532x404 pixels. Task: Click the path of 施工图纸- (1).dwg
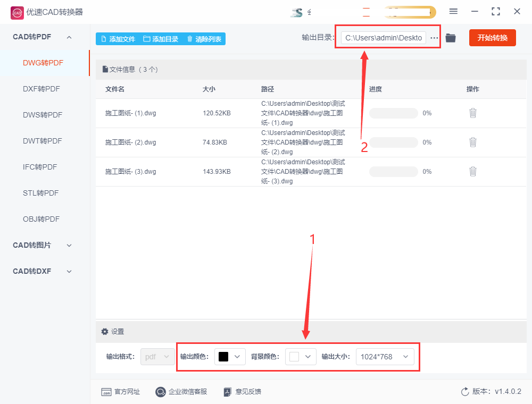click(303, 113)
